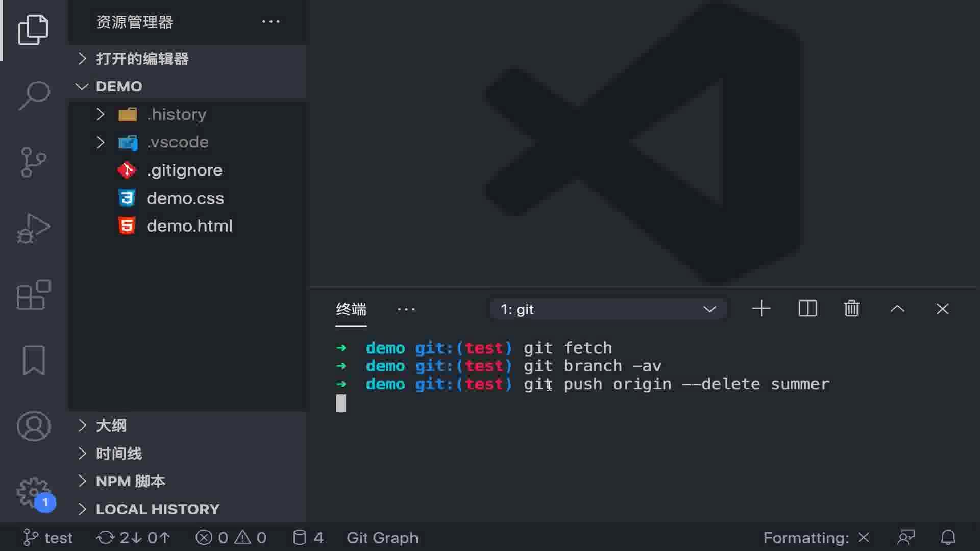Click Git Graph in status bar
The height and width of the screenshot is (551, 980).
(382, 538)
